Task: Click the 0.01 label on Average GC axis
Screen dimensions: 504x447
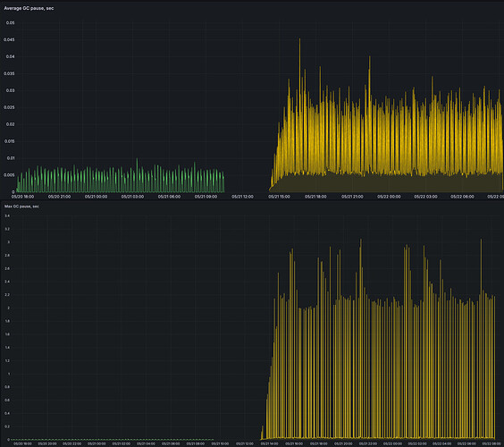Action: 11,158
